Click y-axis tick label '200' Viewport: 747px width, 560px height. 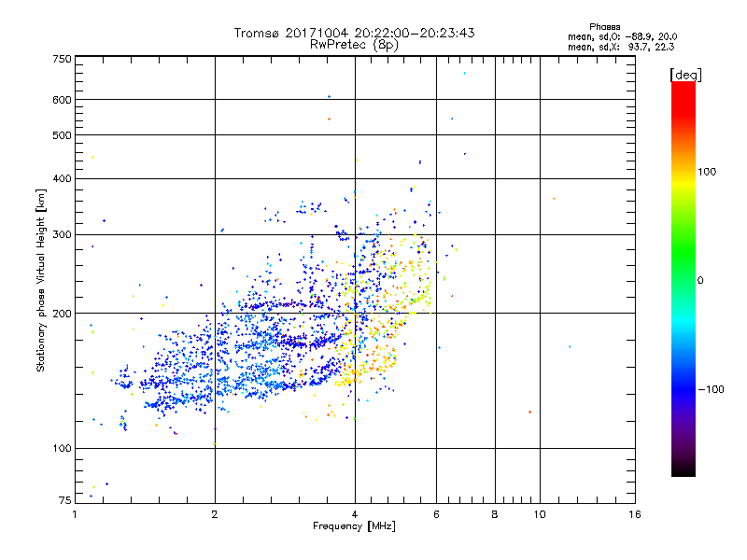tap(62, 314)
